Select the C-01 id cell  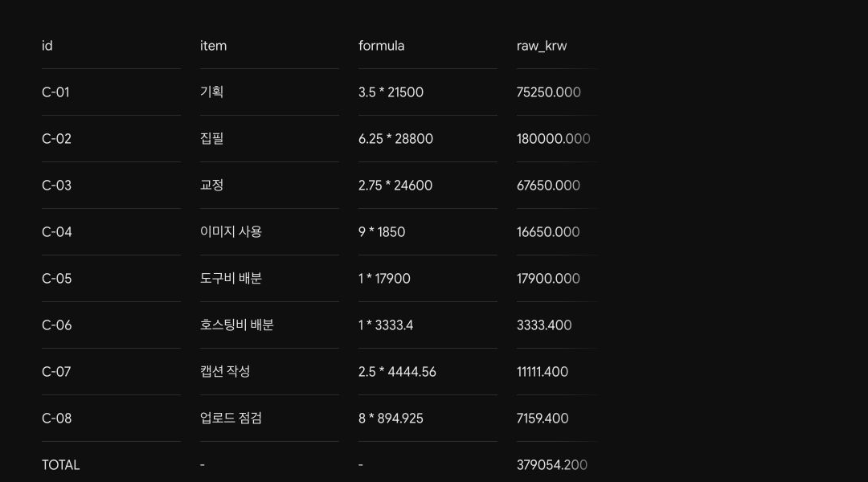(55, 92)
